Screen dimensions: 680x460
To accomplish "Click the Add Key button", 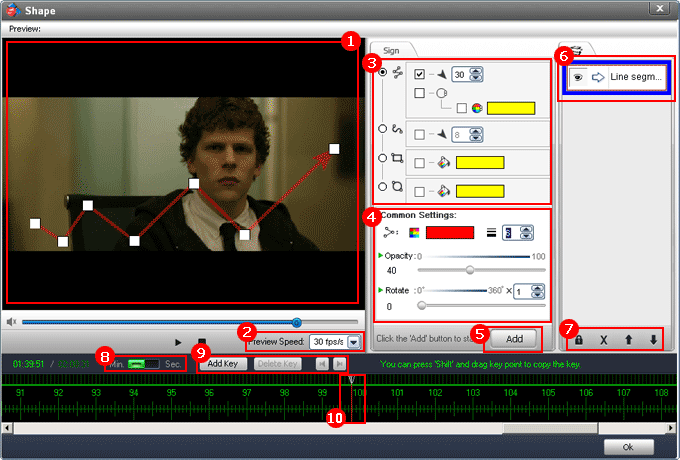I will click(223, 364).
